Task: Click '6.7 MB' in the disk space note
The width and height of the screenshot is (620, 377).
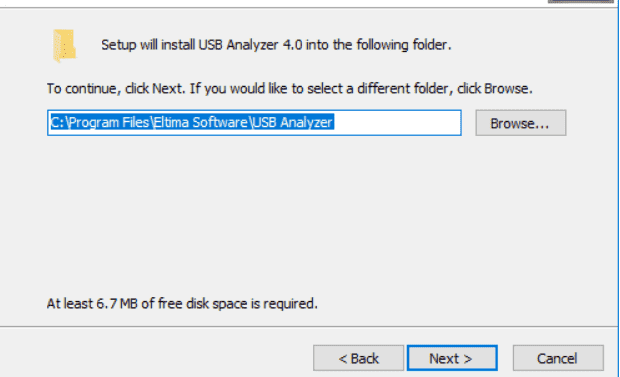Action: [x=117, y=303]
